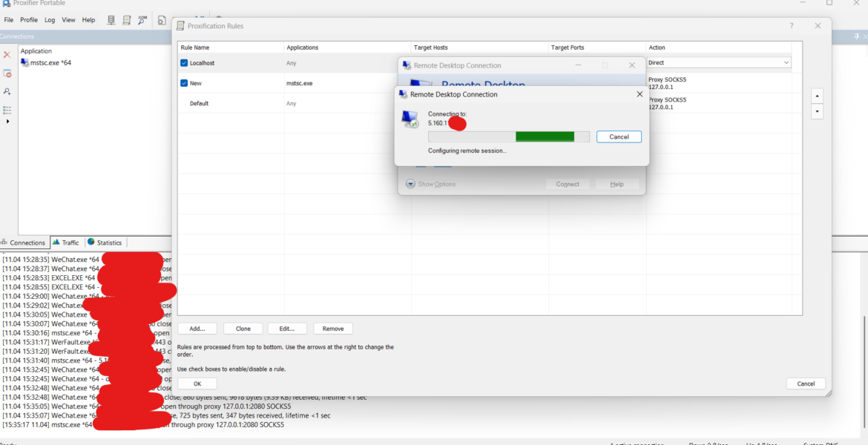Viewport: 868px width, 445px height.
Task: Click red X icon in Connections sidebar
Action: pos(7,55)
